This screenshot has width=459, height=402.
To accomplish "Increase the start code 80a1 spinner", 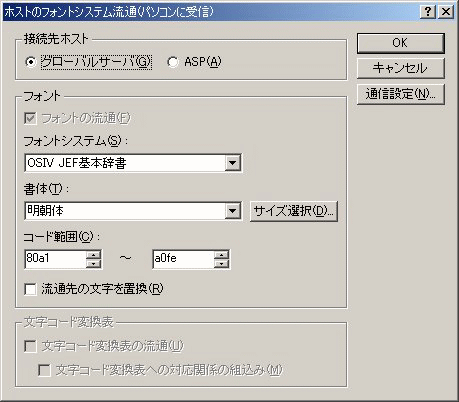I will coord(94,255).
